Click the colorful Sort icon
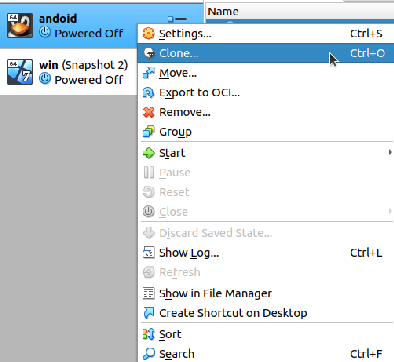 click(149, 334)
